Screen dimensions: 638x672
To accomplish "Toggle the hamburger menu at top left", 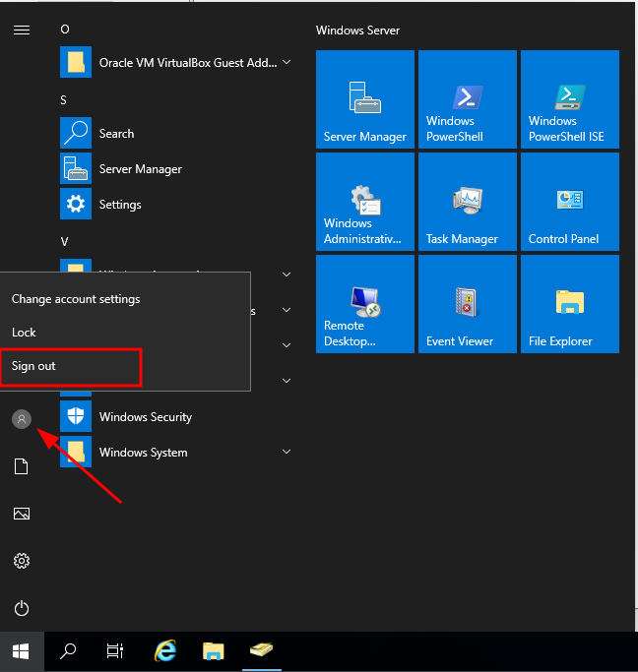I will point(22,31).
